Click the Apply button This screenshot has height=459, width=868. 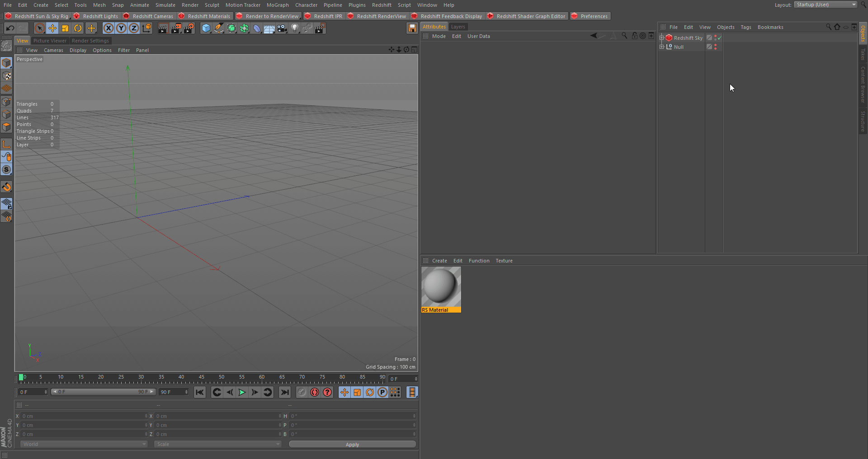pyautogui.click(x=352, y=445)
